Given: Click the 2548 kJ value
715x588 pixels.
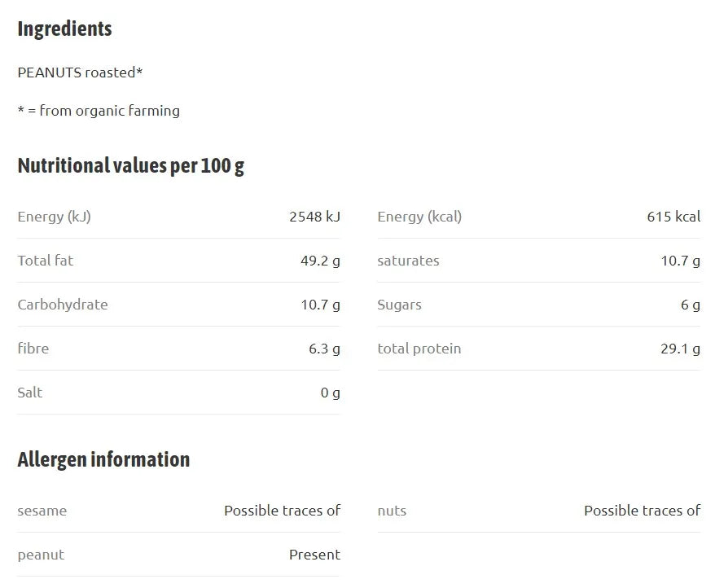Looking at the screenshot, I should pyautogui.click(x=314, y=217).
